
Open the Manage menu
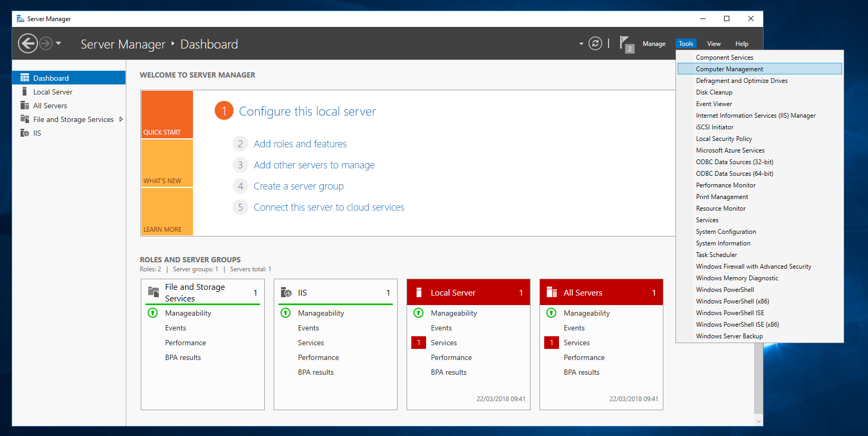click(654, 44)
